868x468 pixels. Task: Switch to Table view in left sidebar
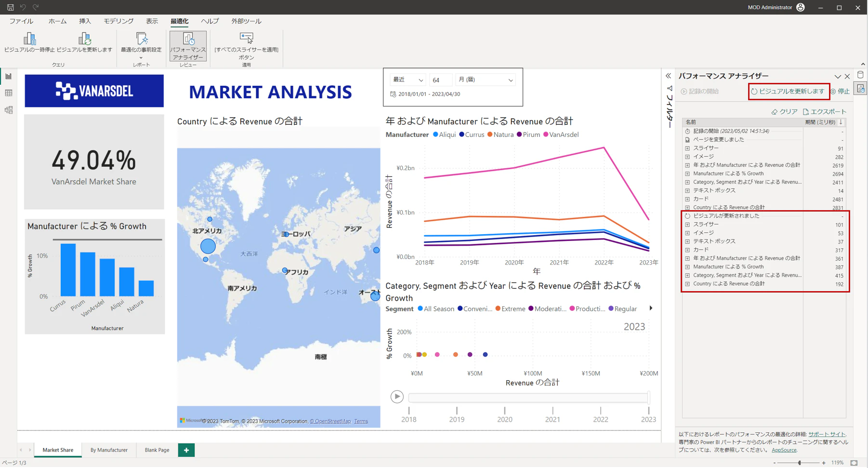(x=9, y=93)
